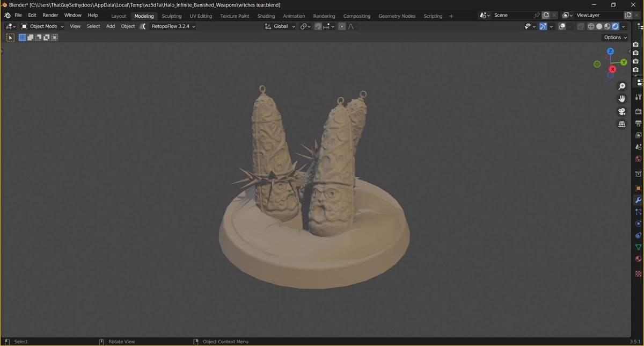This screenshot has width=644, height=346.
Task: Open the View Layer properties tab icon
Action: (x=639, y=135)
